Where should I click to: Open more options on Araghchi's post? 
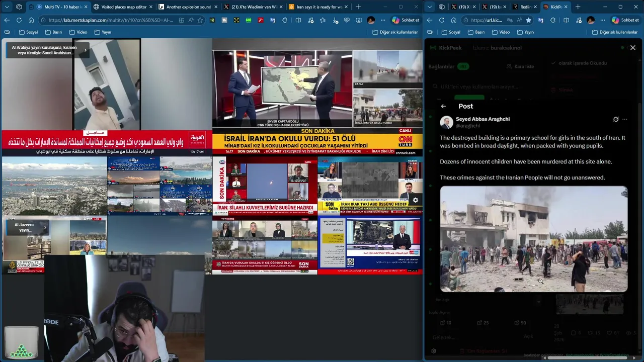(625, 119)
